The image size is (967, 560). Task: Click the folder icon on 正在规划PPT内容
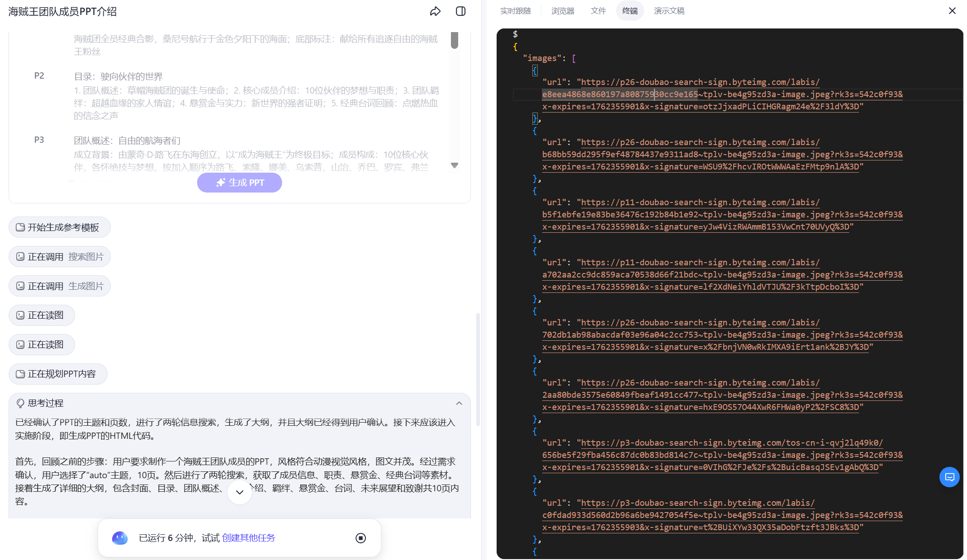click(20, 374)
